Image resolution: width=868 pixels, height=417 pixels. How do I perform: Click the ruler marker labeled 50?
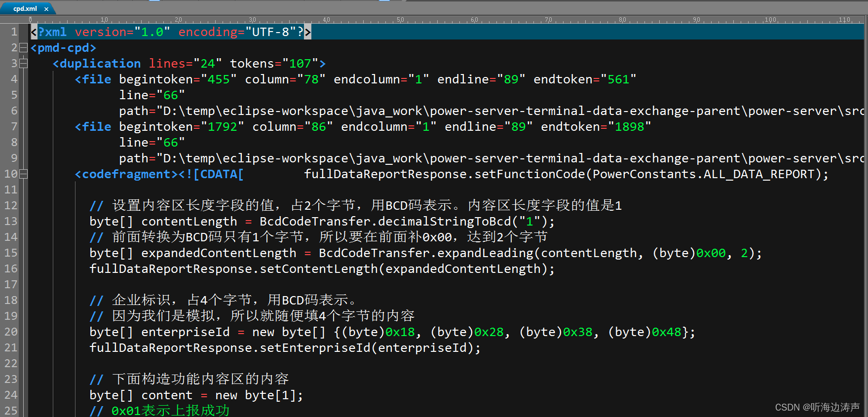point(400,20)
